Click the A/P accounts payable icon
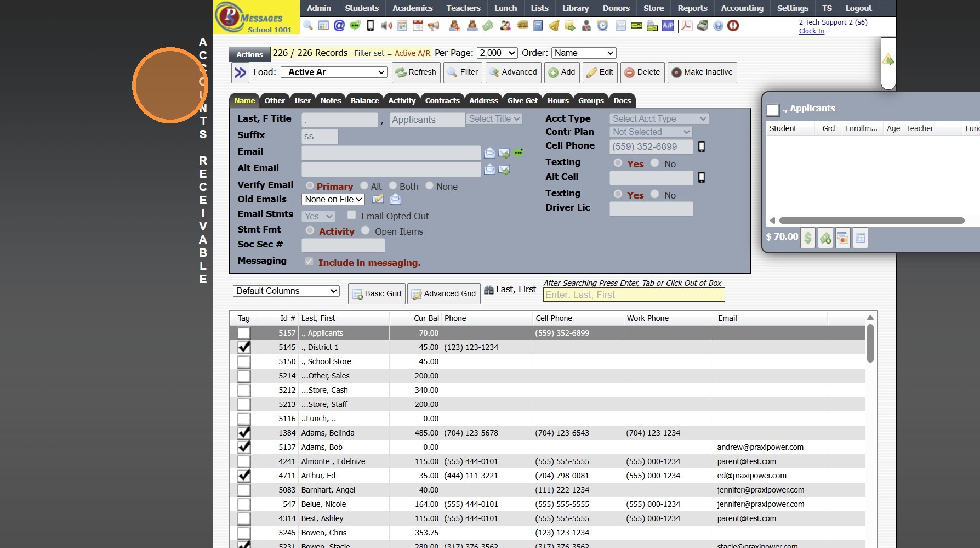The width and height of the screenshot is (980, 548). pyautogui.click(x=668, y=26)
